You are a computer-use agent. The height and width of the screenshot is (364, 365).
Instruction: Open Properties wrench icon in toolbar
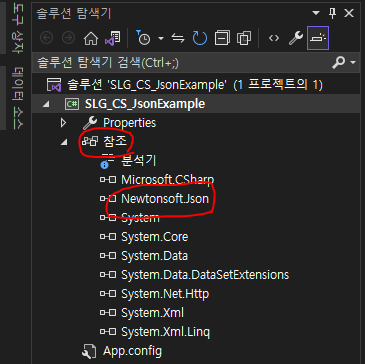[296, 38]
